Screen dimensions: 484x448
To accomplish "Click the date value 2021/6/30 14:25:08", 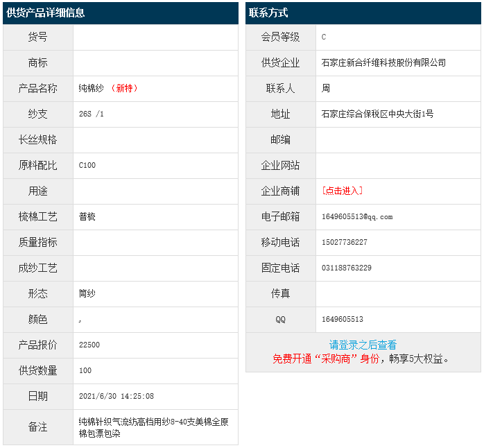I will (x=116, y=396).
